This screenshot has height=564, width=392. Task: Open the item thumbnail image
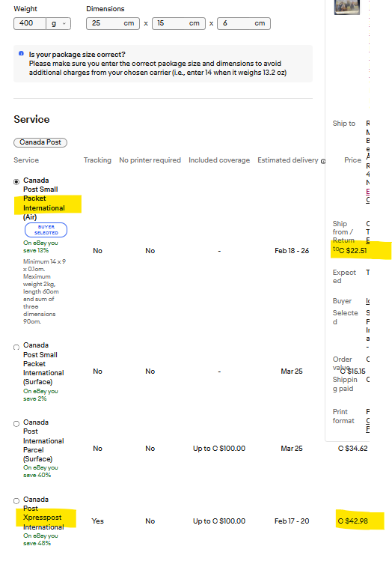click(346, 7)
